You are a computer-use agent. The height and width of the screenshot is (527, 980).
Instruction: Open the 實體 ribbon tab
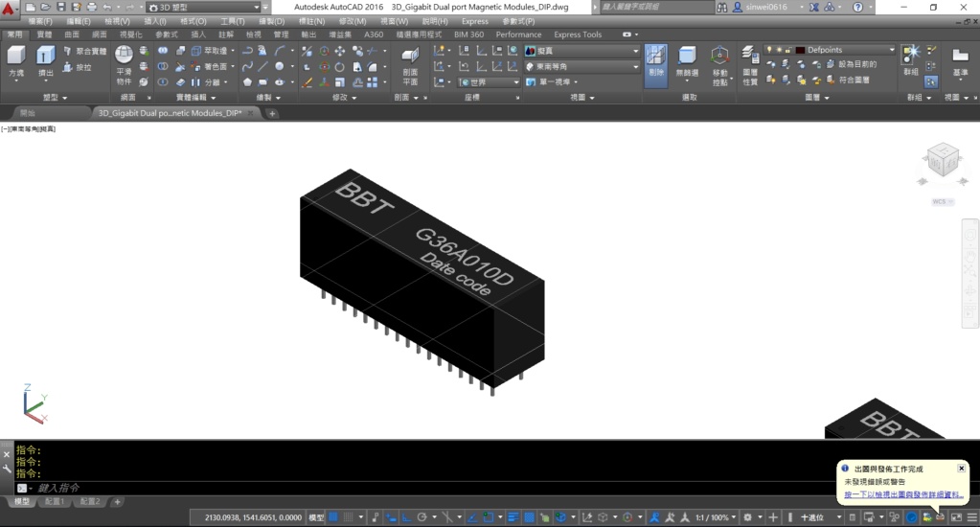[x=44, y=34]
